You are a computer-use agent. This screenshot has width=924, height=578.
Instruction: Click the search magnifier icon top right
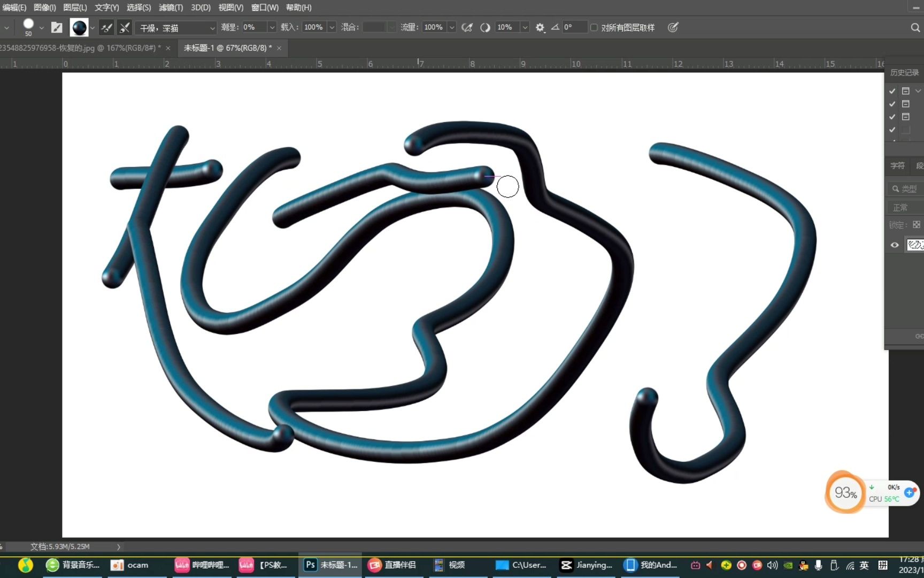[917, 27]
